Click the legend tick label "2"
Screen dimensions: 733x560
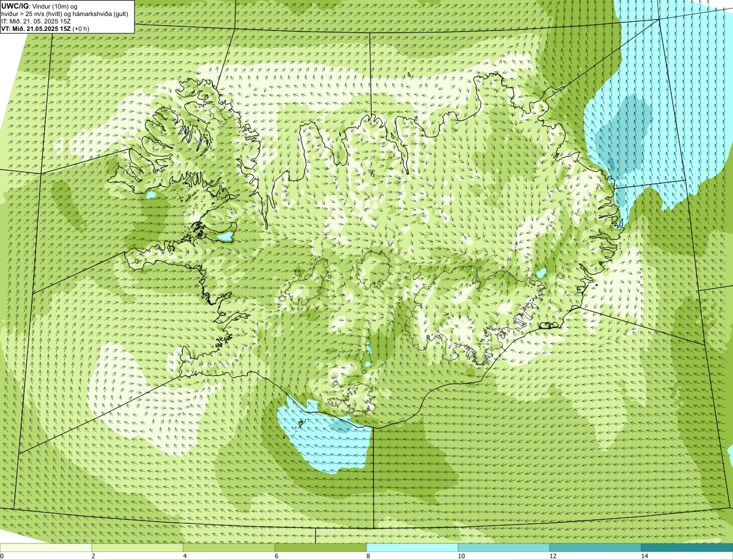[93, 556]
